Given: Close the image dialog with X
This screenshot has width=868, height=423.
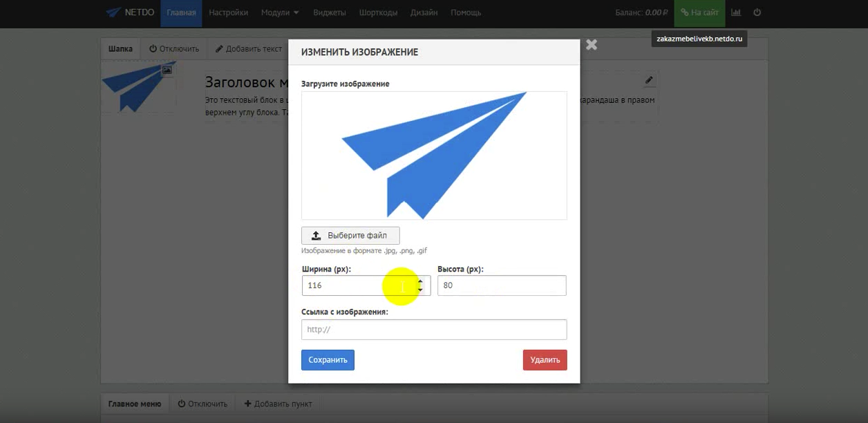Looking at the screenshot, I should click(x=591, y=45).
